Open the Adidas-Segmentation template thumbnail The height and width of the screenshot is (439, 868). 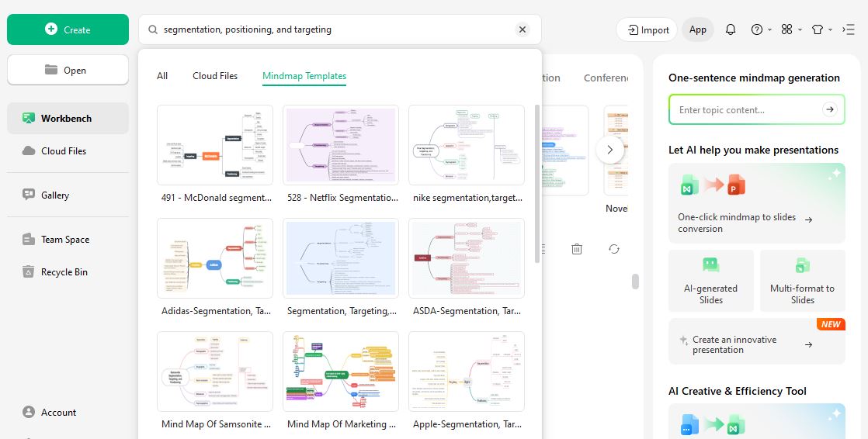click(215, 258)
